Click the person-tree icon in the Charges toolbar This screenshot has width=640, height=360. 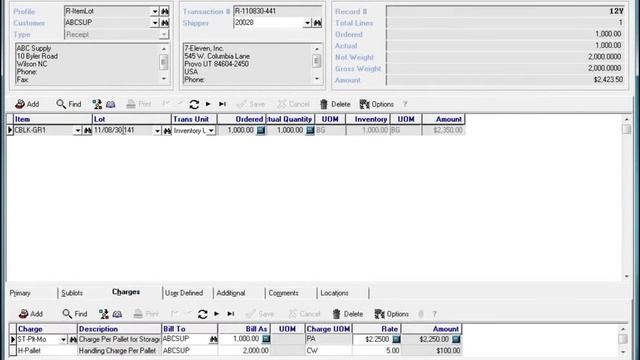click(104, 313)
